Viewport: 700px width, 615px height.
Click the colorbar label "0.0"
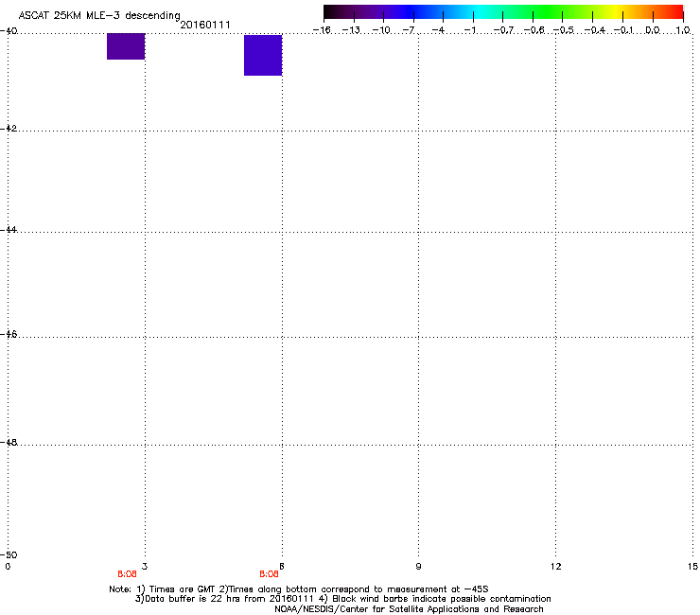tap(653, 30)
